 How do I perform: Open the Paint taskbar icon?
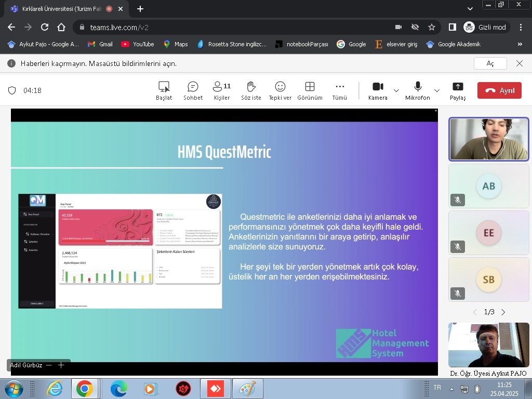click(x=248, y=389)
